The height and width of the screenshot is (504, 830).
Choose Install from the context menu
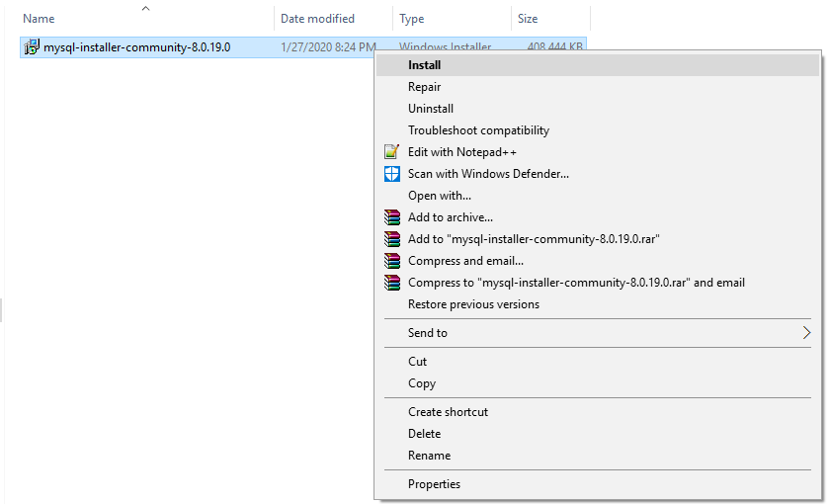coord(598,65)
